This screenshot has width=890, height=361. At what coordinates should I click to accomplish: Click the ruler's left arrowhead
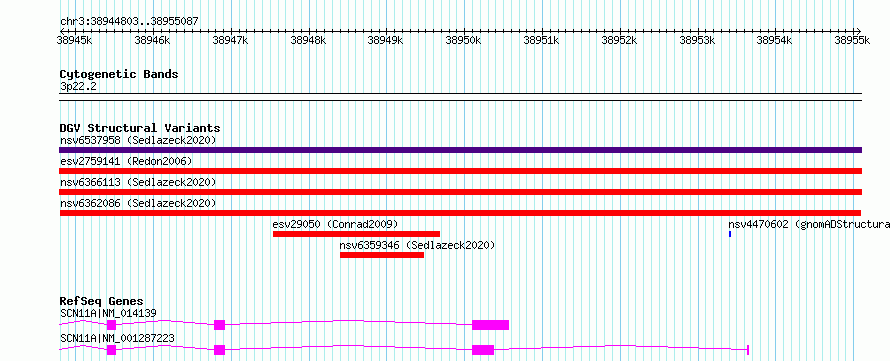pyautogui.click(x=62, y=31)
